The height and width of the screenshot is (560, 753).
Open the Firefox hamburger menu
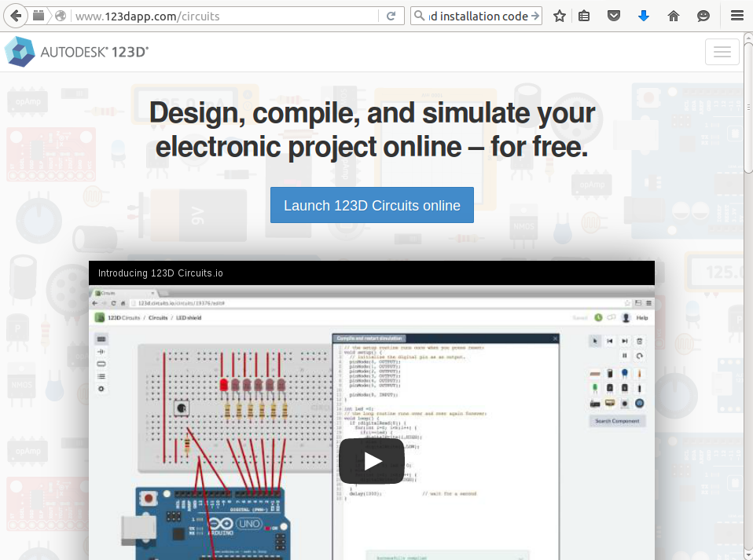(x=737, y=16)
